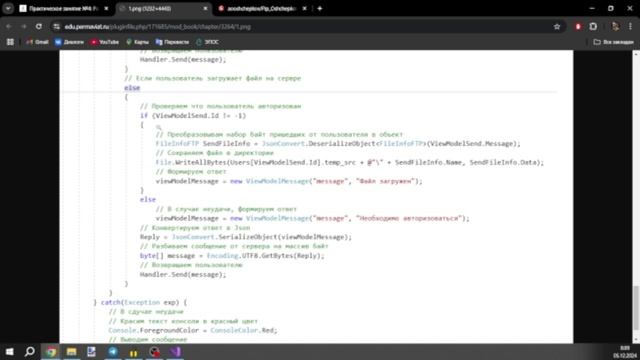Open the blue document app on taskbar
Viewport: 640px width, 360px height.
pyautogui.click(x=91, y=351)
